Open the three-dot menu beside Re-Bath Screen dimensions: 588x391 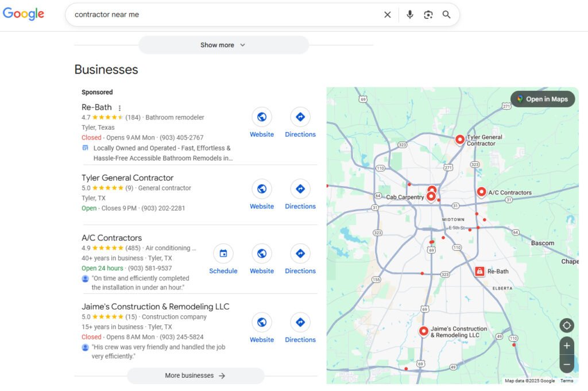pyautogui.click(x=119, y=107)
